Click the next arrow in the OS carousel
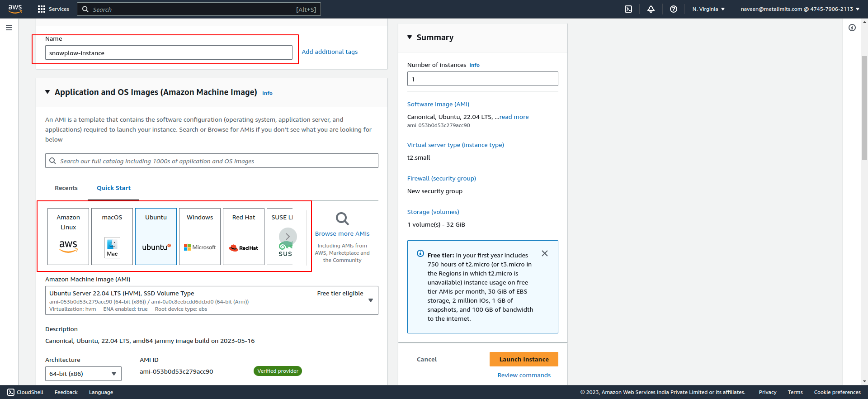 (x=288, y=237)
